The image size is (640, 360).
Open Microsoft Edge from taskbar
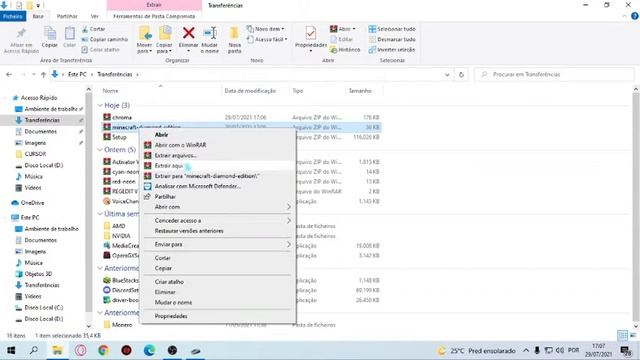[149, 350]
